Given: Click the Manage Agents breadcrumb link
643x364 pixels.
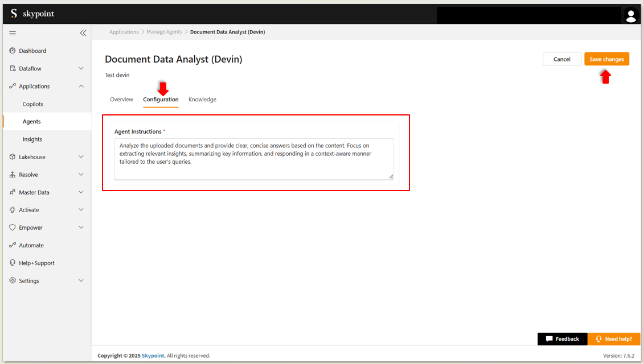Looking at the screenshot, I should tap(164, 32).
